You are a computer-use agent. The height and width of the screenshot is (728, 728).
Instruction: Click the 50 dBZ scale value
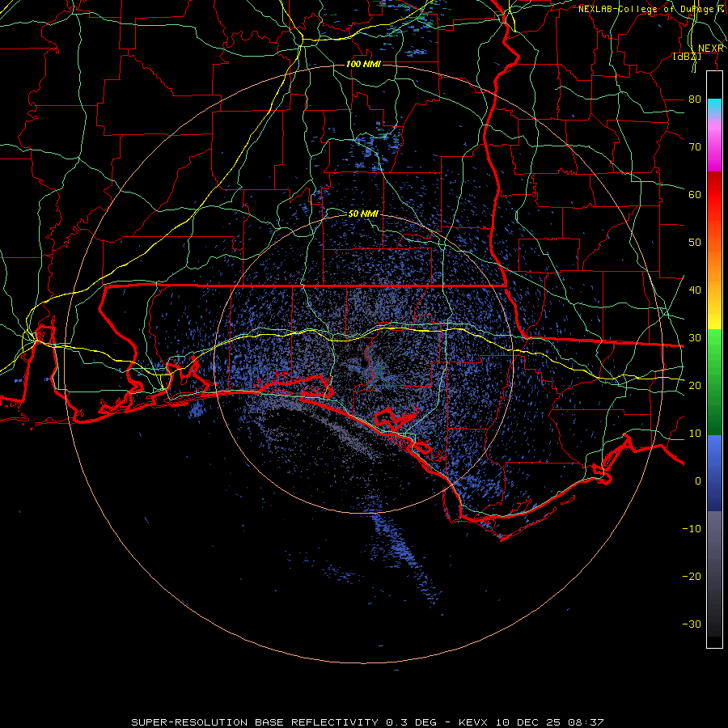click(695, 243)
